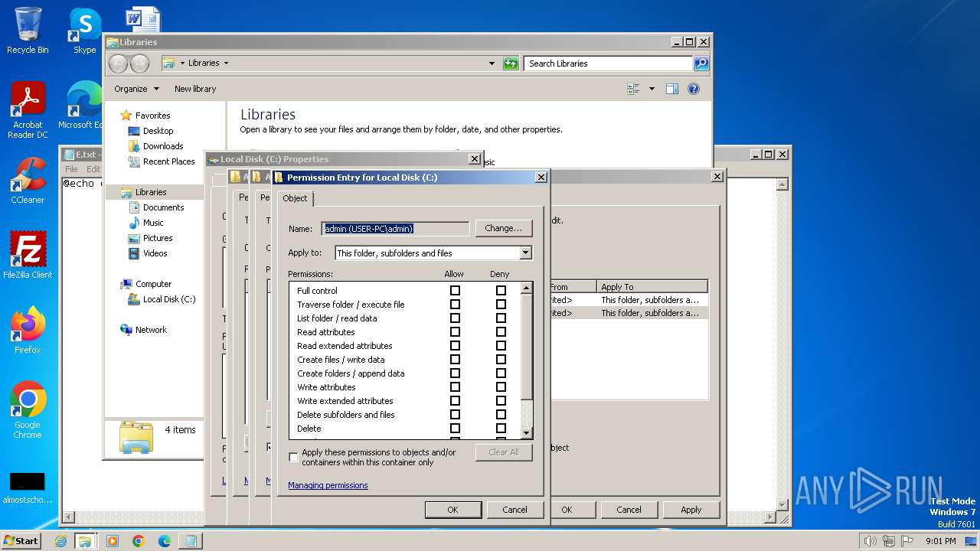Viewport: 980px width, 551px height.
Task: Check Allow for Traverse folder / execute file
Action: tap(455, 305)
